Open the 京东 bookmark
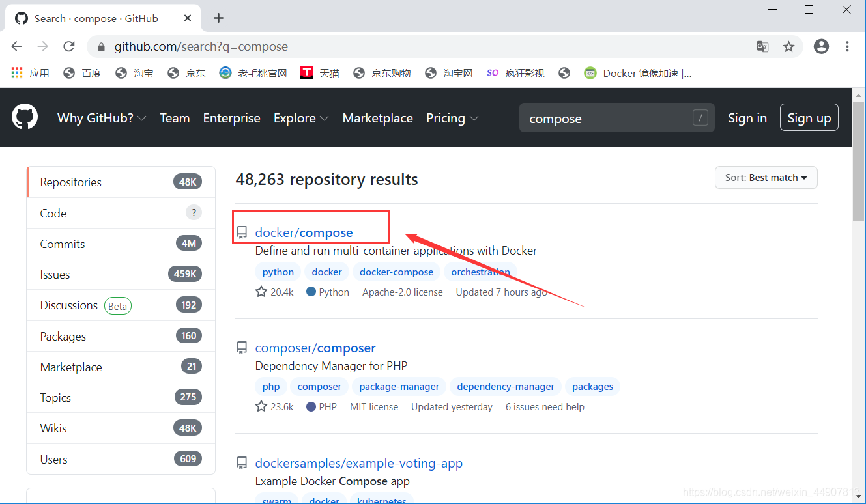The image size is (866, 504). coord(186,73)
